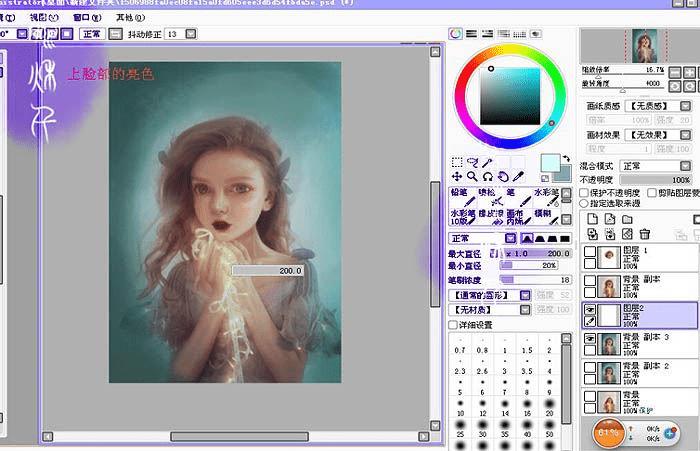Select the rectangular selection tool
700x451 pixels.
coord(457,162)
